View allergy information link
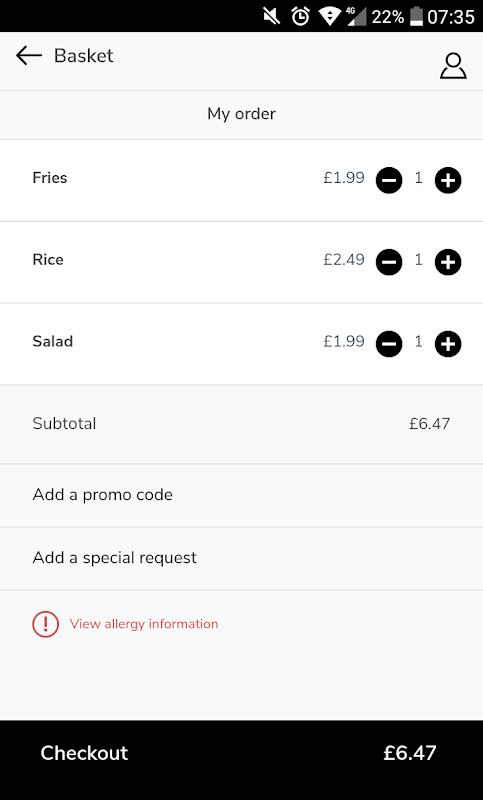Screen dimensions: 483x800 (x=144, y=624)
